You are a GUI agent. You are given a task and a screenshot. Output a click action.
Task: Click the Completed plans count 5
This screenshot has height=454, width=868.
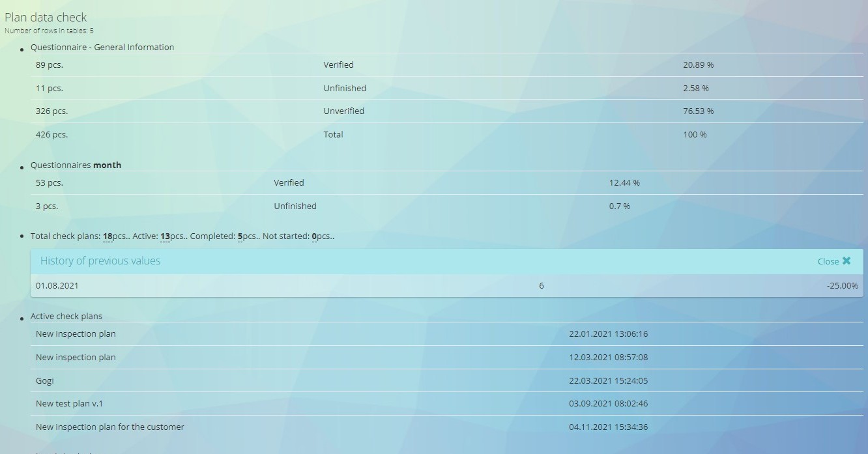click(x=240, y=236)
